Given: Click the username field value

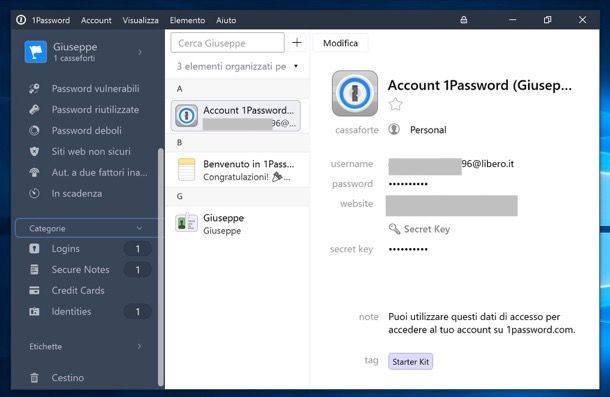Looking at the screenshot, I should (451, 165).
